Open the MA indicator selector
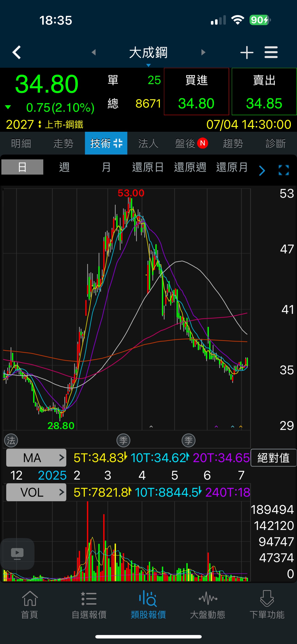This screenshot has width=297, height=644. [36, 458]
